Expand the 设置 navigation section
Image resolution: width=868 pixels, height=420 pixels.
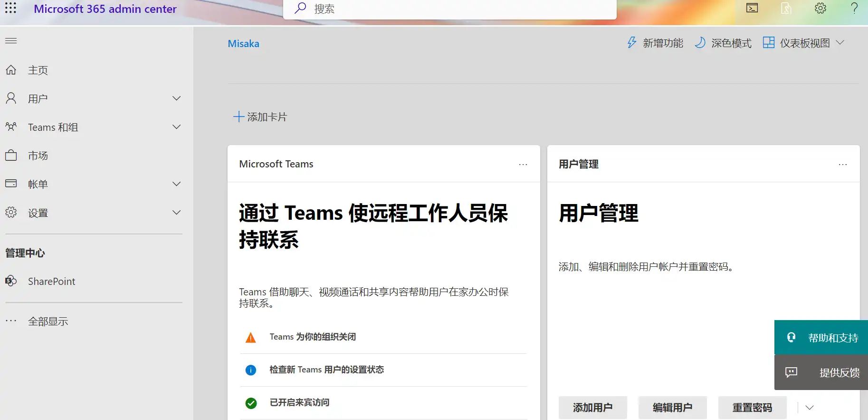click(177, 213)
